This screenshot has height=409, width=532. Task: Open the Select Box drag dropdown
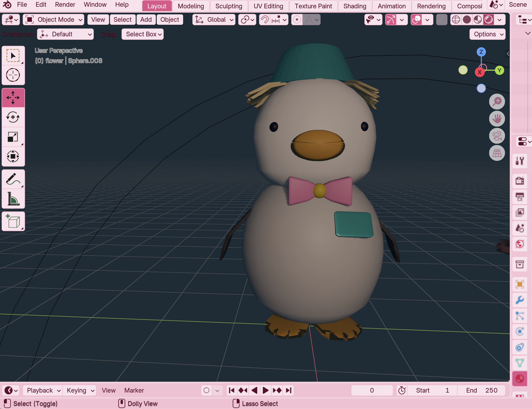point(143,34)
